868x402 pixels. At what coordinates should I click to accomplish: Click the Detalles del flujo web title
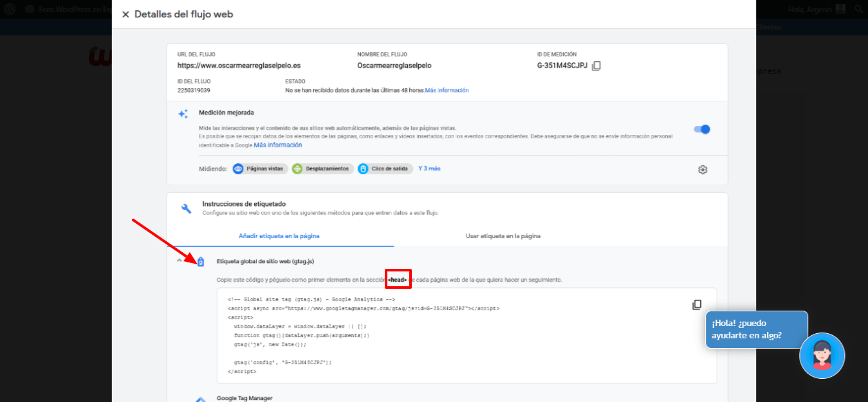pyautogui.click(x=184, y=14)
